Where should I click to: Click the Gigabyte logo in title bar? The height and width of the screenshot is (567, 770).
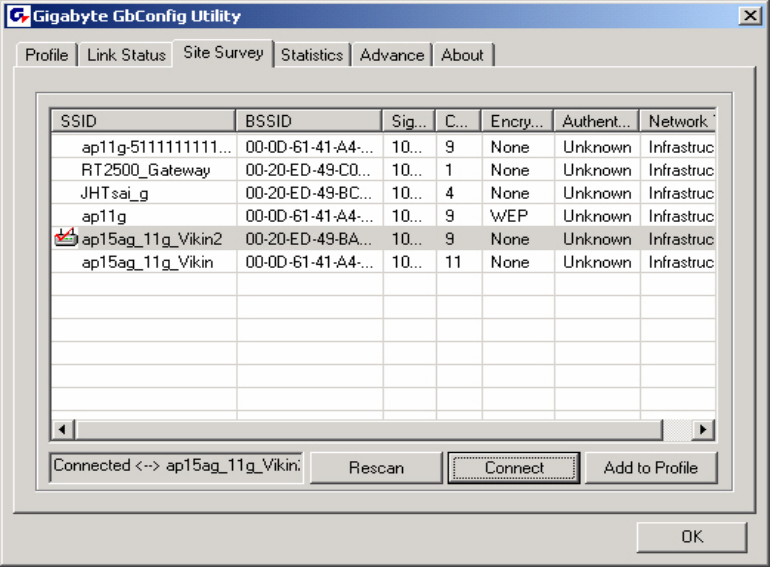19,16
